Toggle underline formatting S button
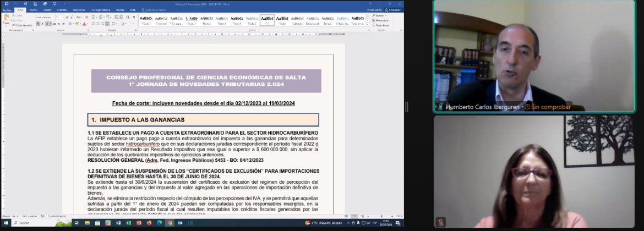644x231 pixels. tap(48, 24)
